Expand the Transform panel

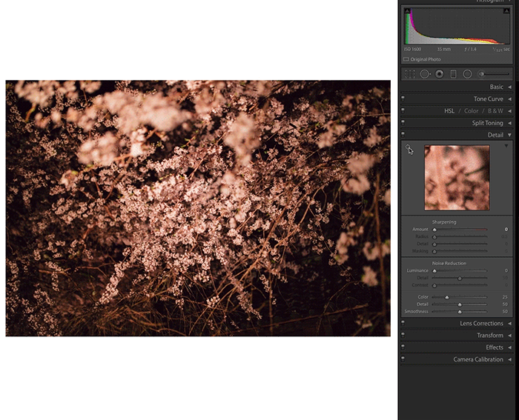click(x=510, y=336)
